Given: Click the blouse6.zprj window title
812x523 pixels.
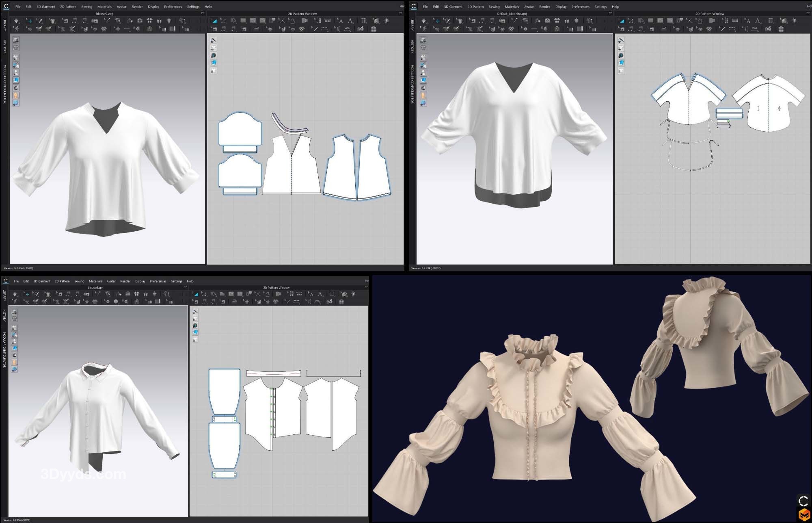Looking at the screenshot, I should (95, 288).
